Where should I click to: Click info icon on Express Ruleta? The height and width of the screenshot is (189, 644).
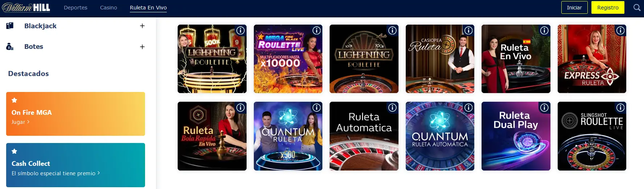pyautogui.click(x=620, y=30)
